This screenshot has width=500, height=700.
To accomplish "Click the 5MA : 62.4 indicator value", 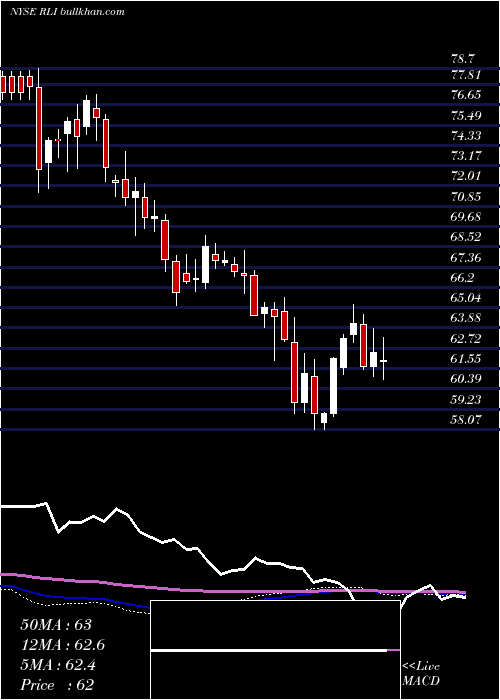I will (x=59, y=665).
